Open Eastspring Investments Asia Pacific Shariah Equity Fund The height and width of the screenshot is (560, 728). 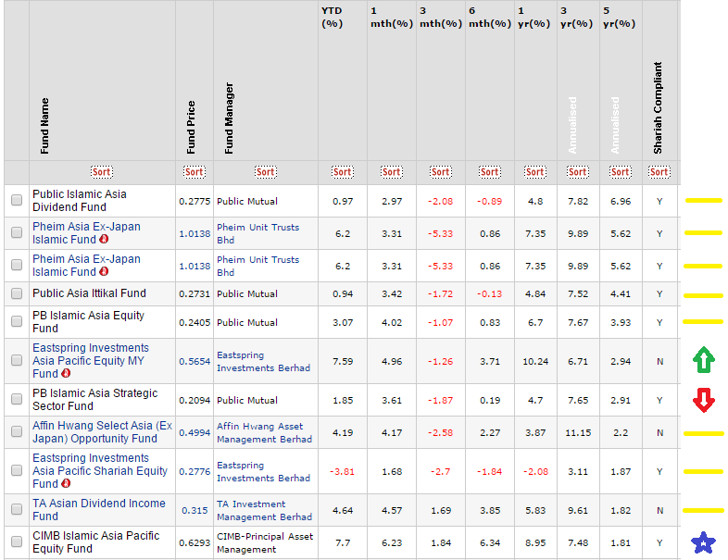(x=100, y=470)
